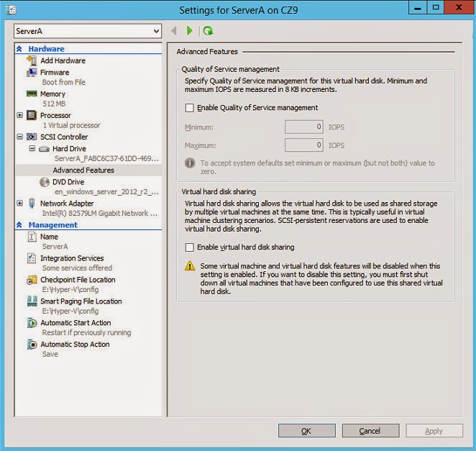Image resolution: width=476 pixels, height=451 pixels.
Task: Collapse the Management section
Action: point(19,224)
